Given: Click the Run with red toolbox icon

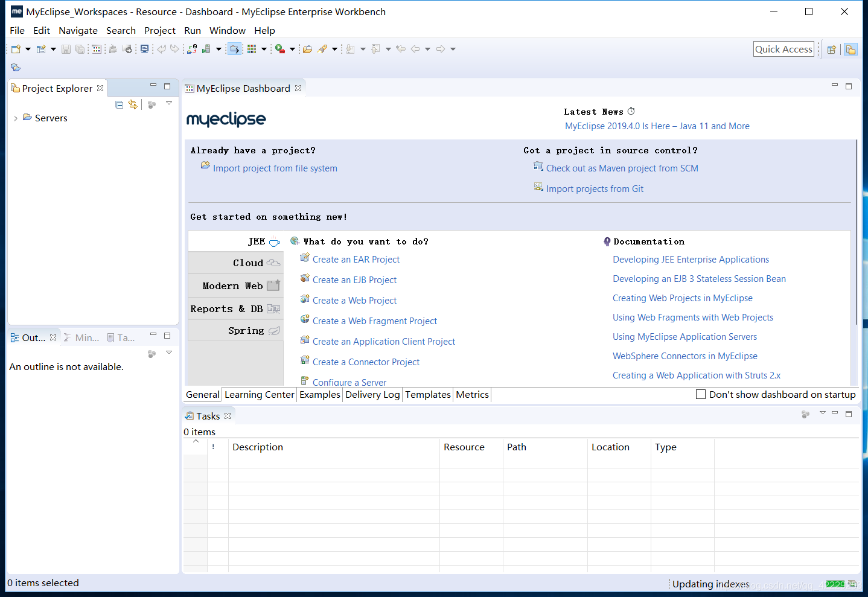Looking at the screenshot, I should (279, 49).
